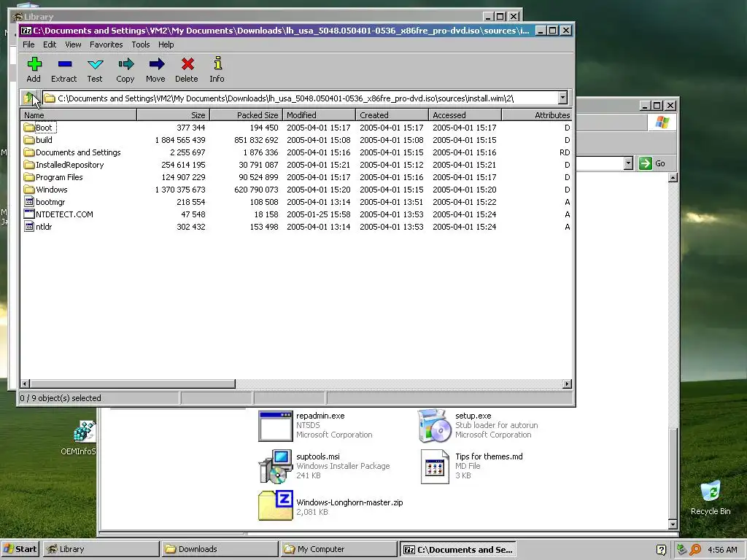Click the system clock 4:56 AM

(723, 550)
